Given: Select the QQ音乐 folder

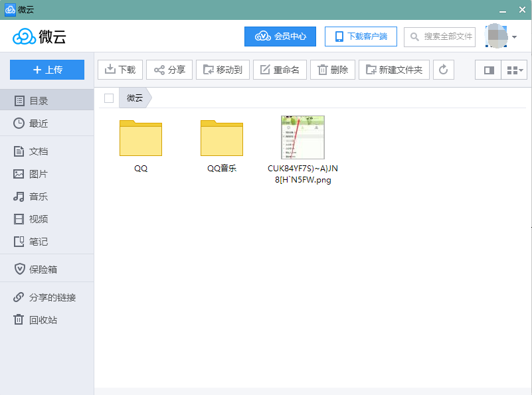Looking at the screenshot, I should pos(221,138).
